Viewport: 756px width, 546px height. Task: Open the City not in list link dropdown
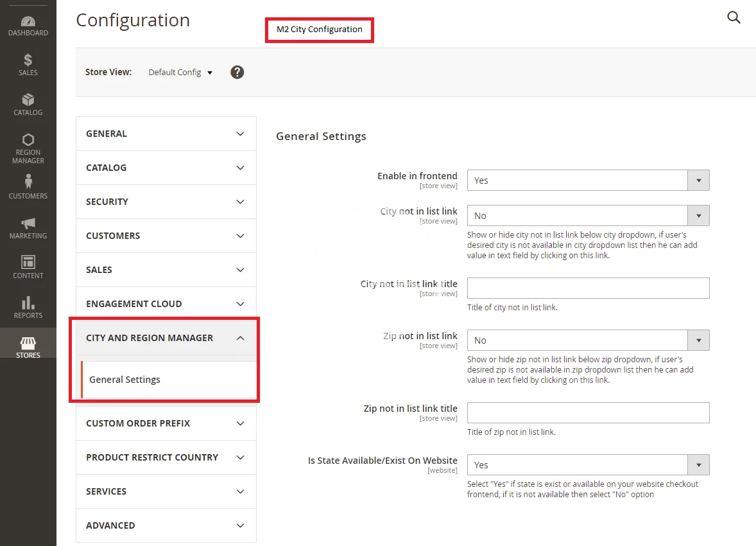click(588, 216)
